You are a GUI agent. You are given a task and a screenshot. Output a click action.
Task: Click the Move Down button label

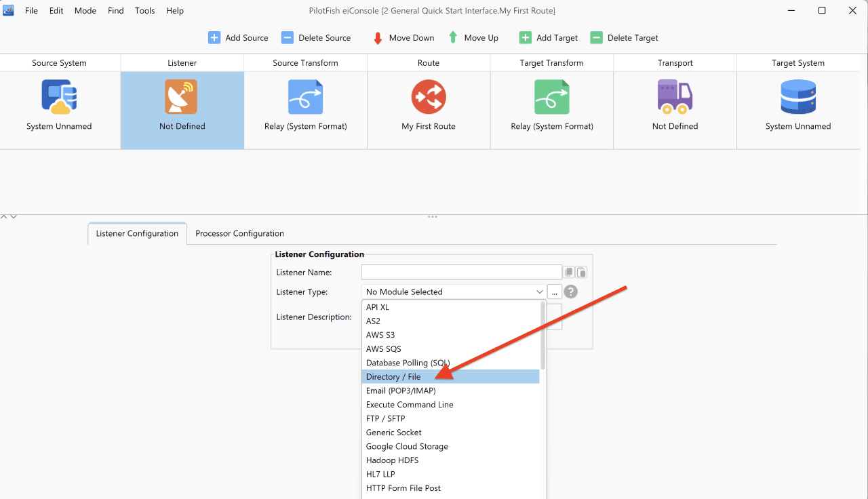412,38
